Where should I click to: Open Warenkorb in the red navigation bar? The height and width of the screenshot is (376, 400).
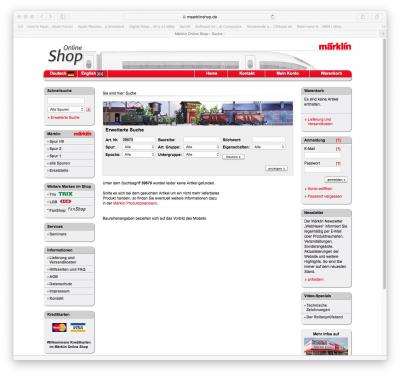coord(331,73)
